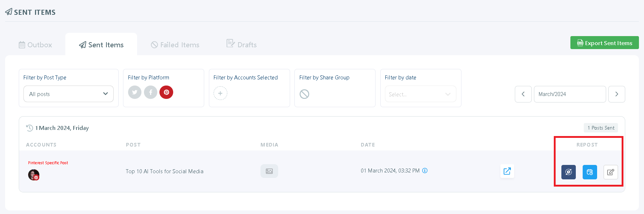Click the edit repost pencil icon

(611, 172)
